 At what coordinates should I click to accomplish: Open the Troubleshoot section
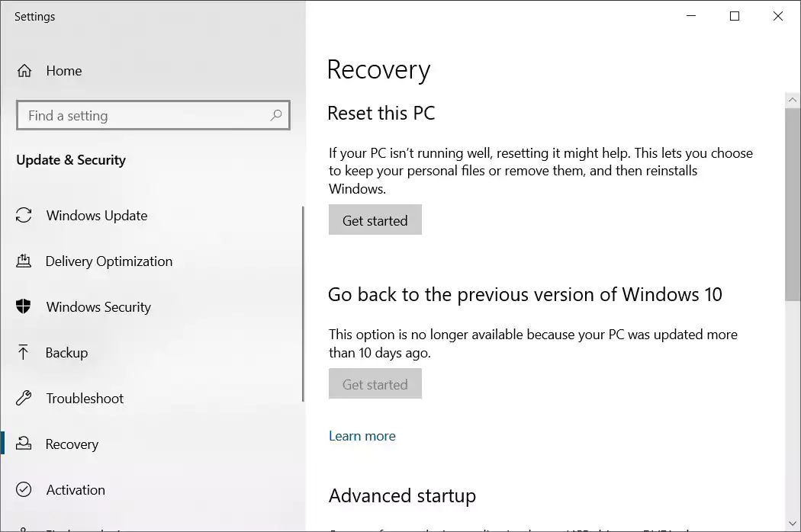85,398
